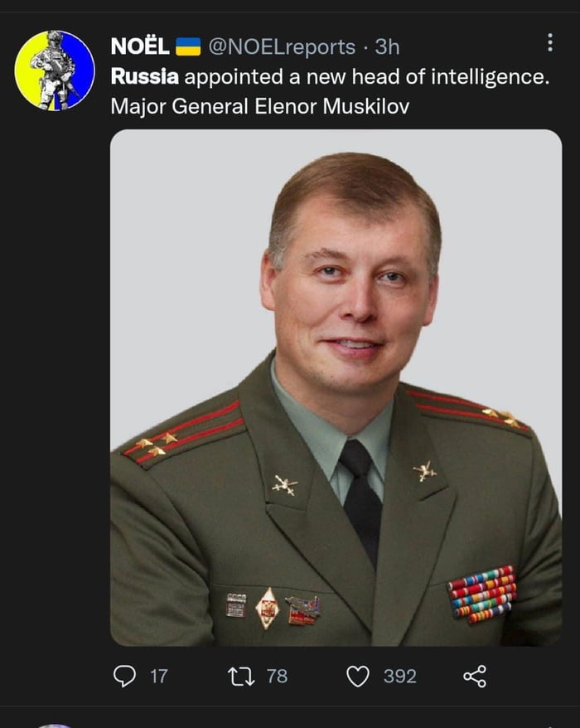Share the tweet using the share icon
The width and height of the screenshot is (580, 728).
475,676
